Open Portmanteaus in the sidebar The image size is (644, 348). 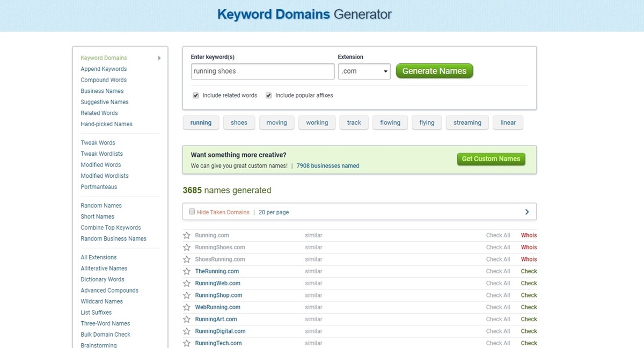[x=99, y=187]
